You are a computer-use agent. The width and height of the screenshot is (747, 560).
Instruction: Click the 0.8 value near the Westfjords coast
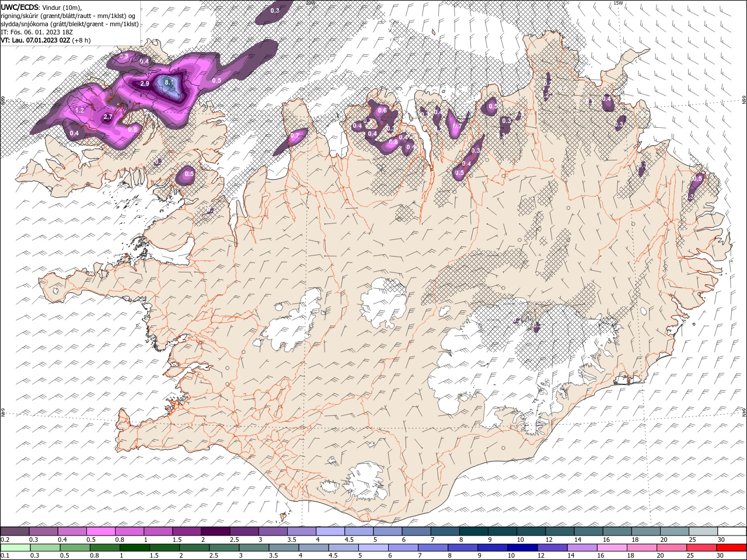tap(132, 129)
